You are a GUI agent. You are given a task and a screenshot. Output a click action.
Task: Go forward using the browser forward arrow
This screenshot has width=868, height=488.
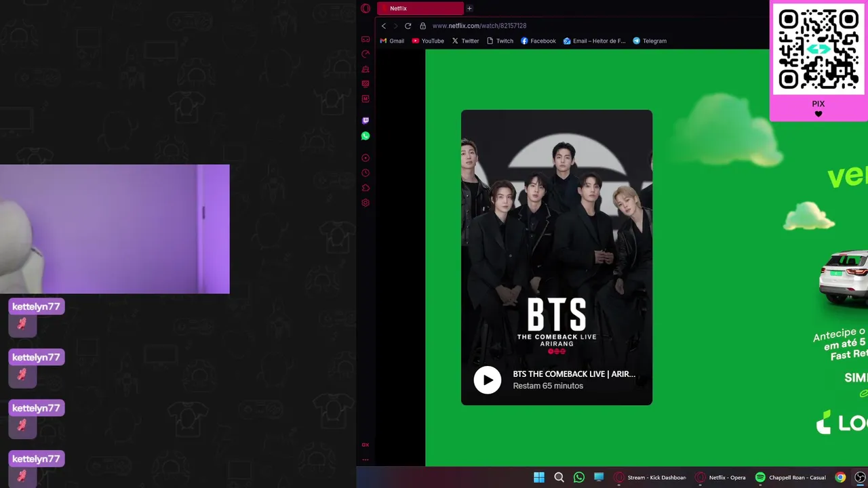point(395,26)
